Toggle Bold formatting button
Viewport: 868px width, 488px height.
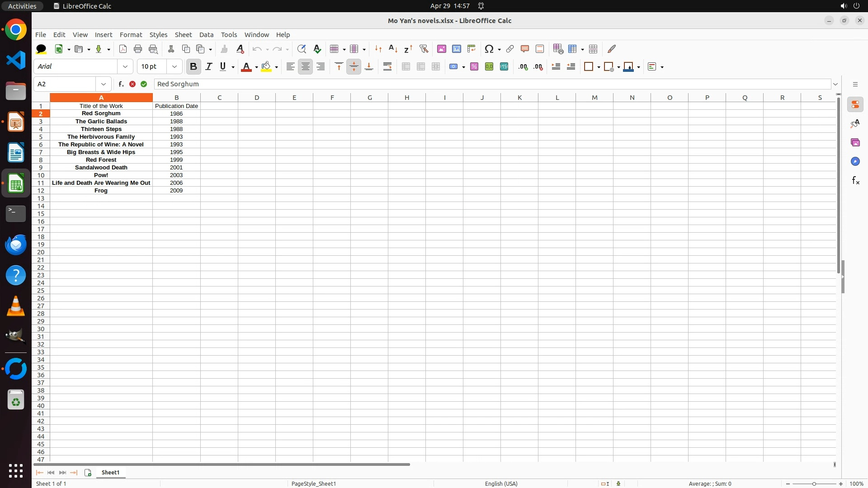[193, 66]
